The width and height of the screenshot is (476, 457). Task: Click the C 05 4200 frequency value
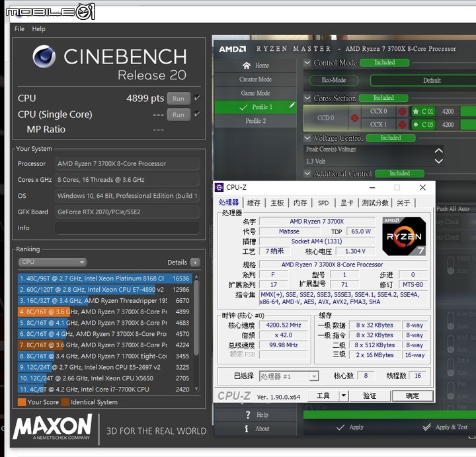point(448,124)
